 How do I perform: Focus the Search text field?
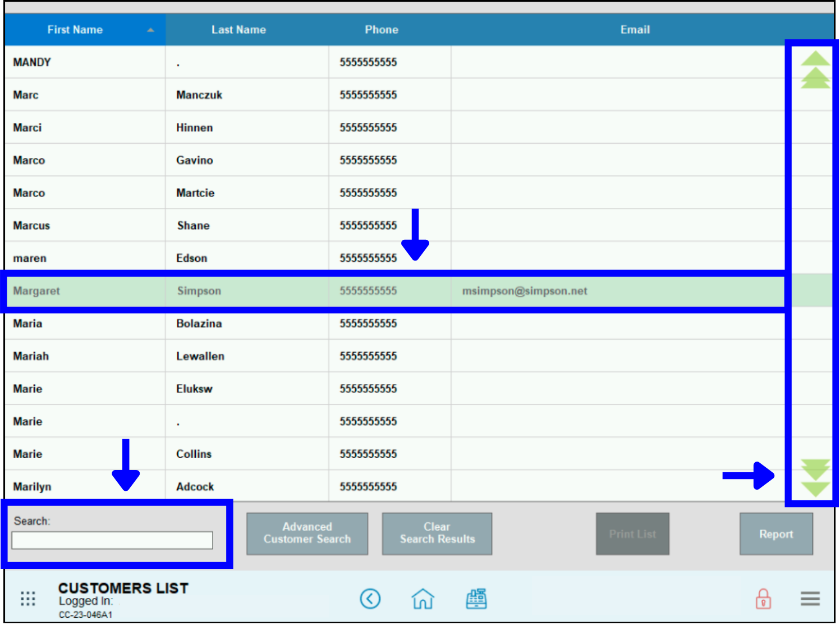tap(112, 540)
